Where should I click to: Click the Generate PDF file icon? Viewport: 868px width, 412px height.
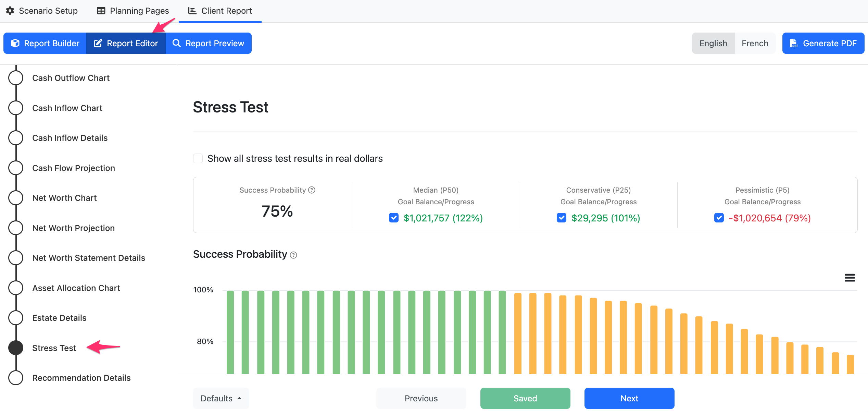coord(794,43)
